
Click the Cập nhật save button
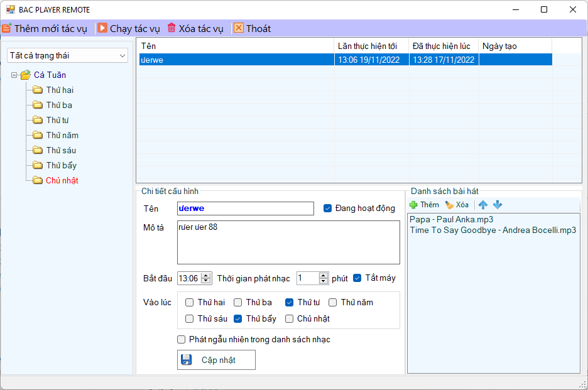(216, 360)
